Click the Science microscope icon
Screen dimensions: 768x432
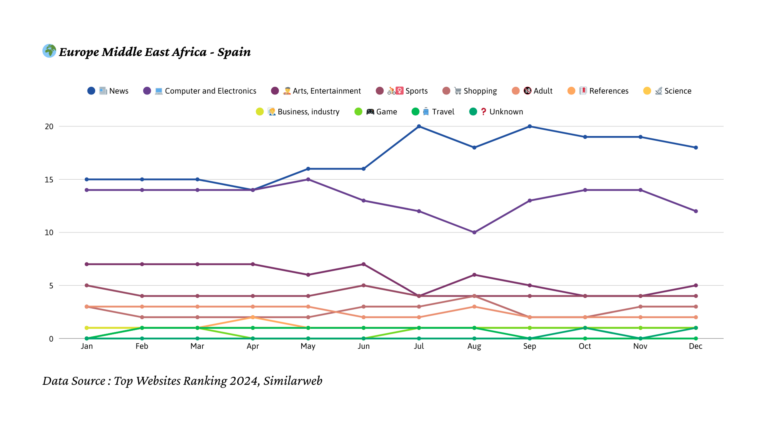tap(659, 91)
